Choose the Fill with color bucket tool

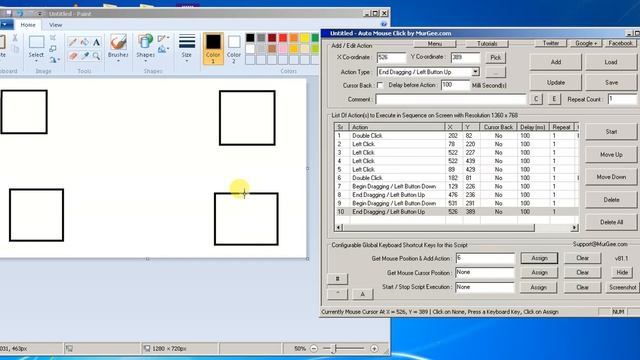84,42
